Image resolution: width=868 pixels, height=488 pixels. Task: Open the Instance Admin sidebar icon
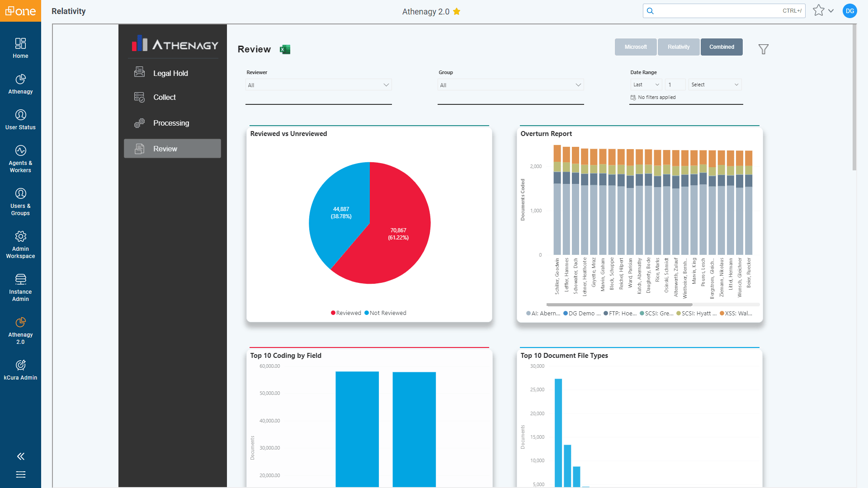coord(20,288)
